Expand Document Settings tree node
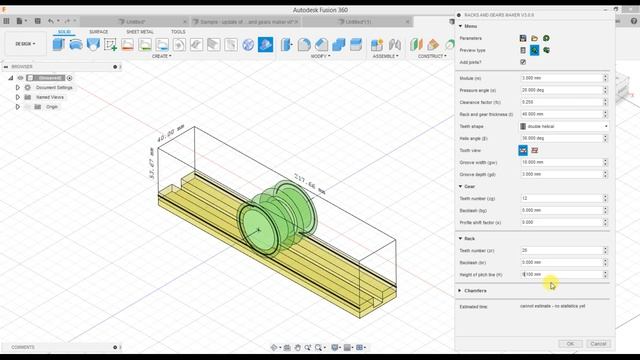Screen dimensions: 640x360 click(18, 87)
